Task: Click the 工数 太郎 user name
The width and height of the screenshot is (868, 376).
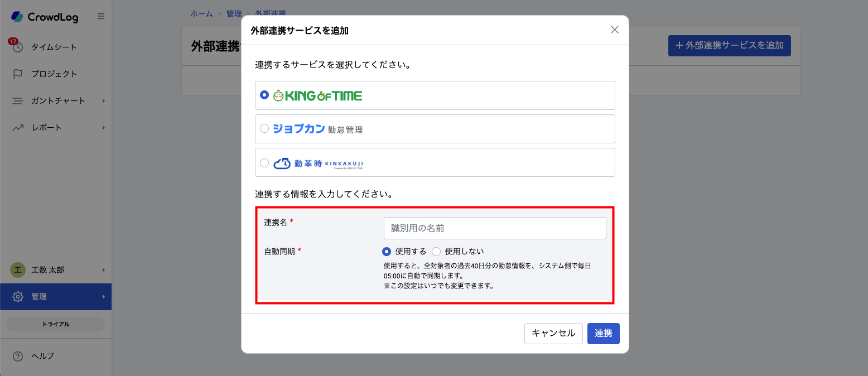Action: (x=48, y=270)
